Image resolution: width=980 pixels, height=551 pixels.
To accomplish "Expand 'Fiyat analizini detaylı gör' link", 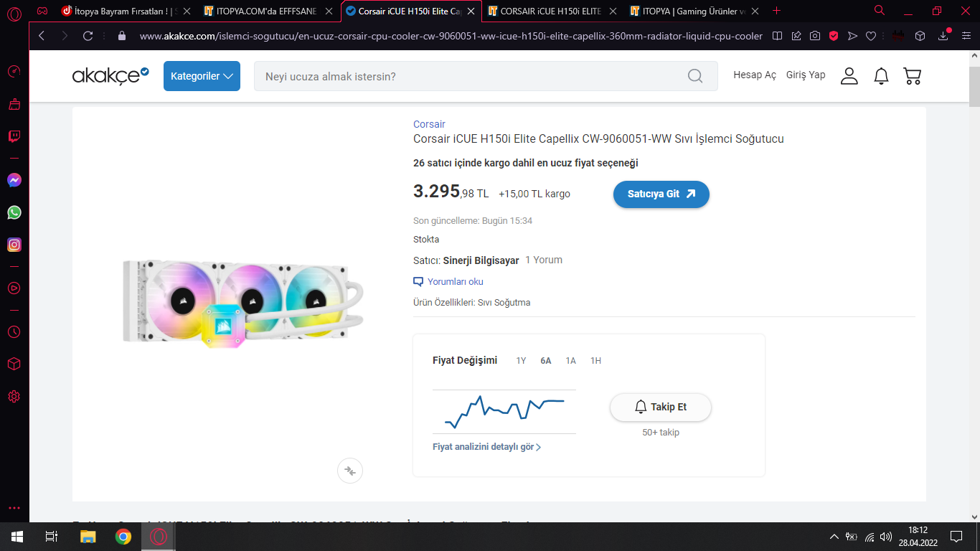I will [487, 447].
